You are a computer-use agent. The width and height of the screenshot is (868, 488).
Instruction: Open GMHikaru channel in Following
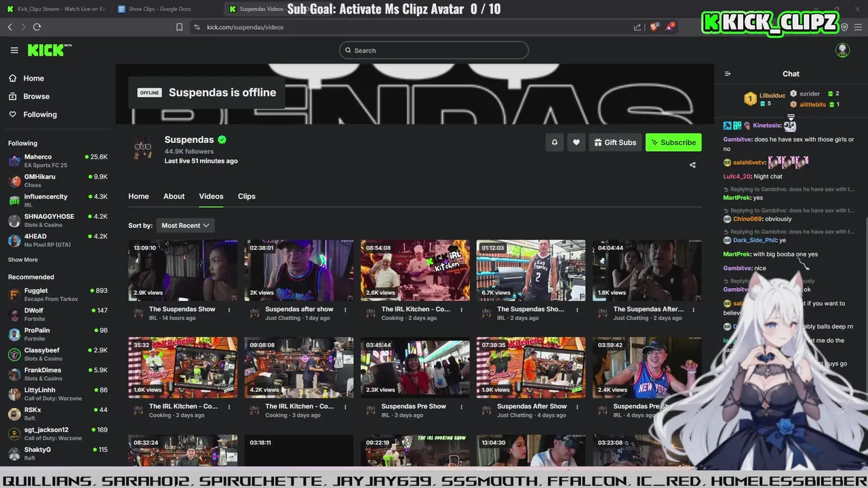[58, 180]
